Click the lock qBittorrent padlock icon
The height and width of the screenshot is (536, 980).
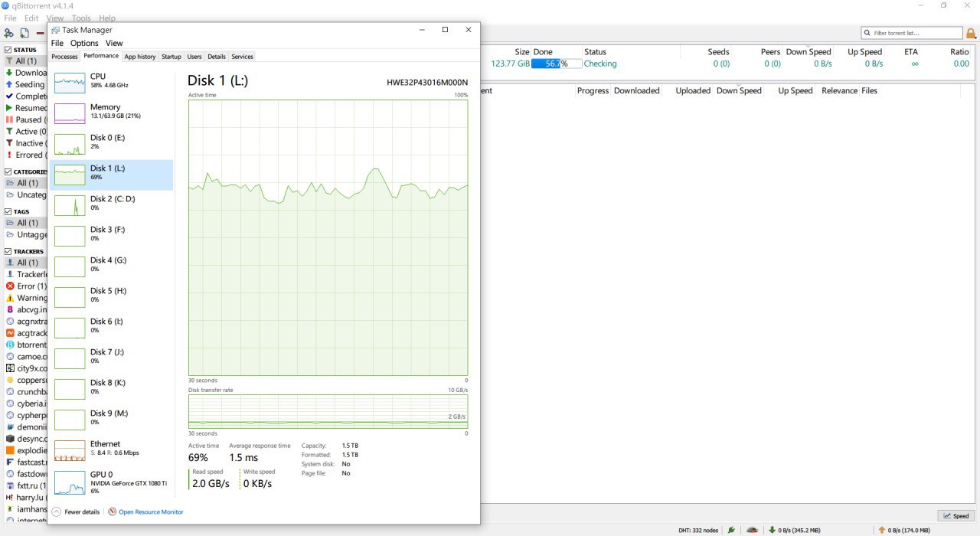point(971,33)
